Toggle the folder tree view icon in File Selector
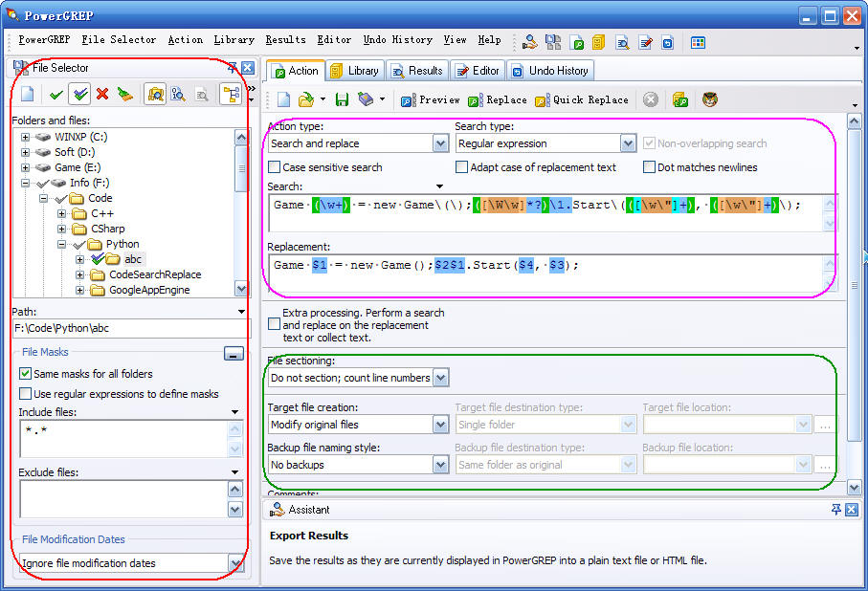868x591 pixels. [x=231, y=94]
